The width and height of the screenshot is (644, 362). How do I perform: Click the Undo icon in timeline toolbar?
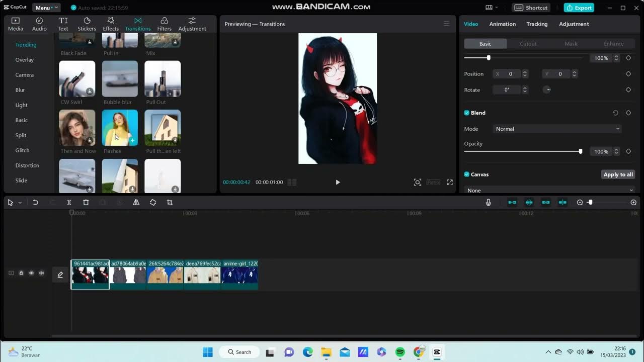pos(35,202)
